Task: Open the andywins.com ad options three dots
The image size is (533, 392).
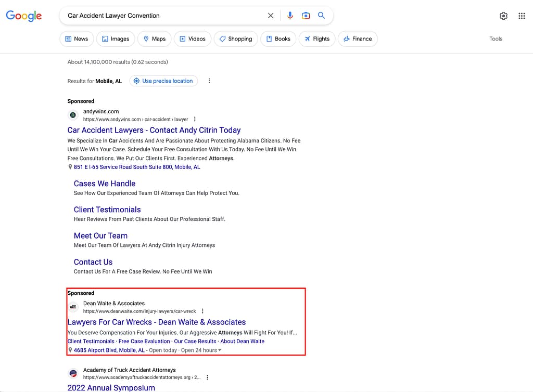Action: [x=195, y=119]
